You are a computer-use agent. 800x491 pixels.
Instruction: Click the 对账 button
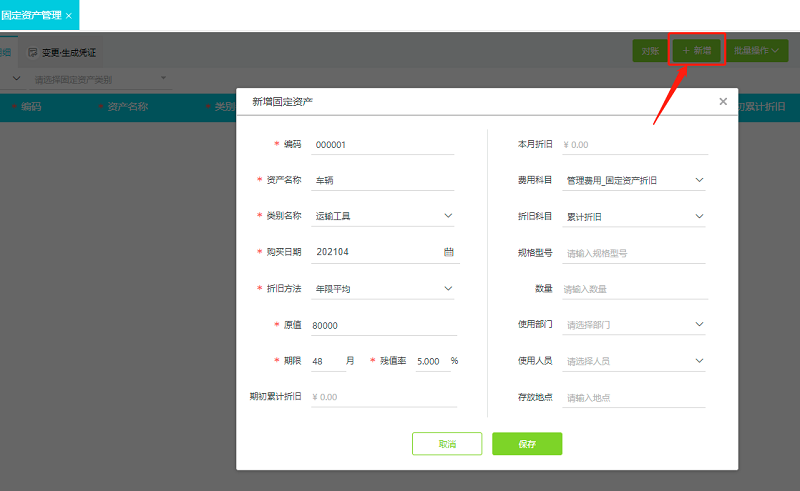pos(650,51)
